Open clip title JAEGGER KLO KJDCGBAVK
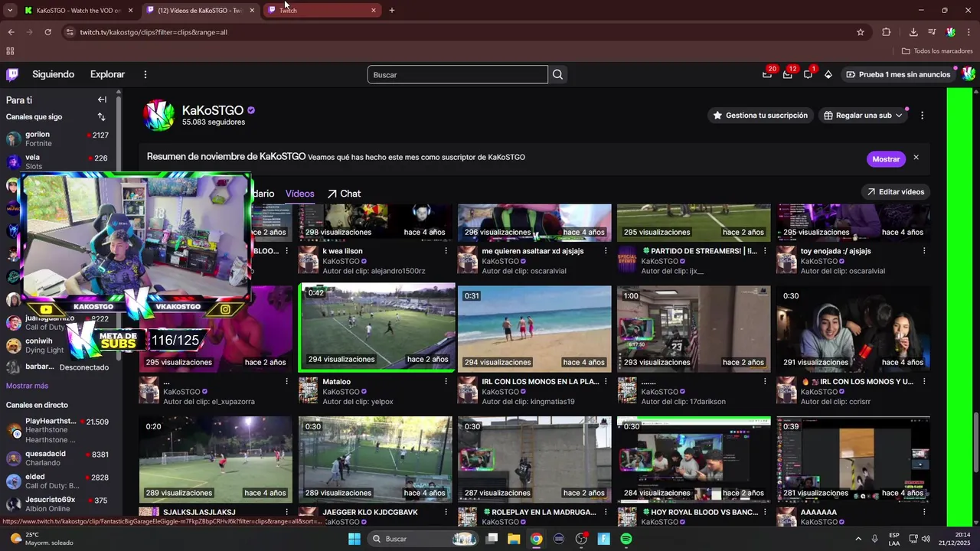 [x=370, y=512]
